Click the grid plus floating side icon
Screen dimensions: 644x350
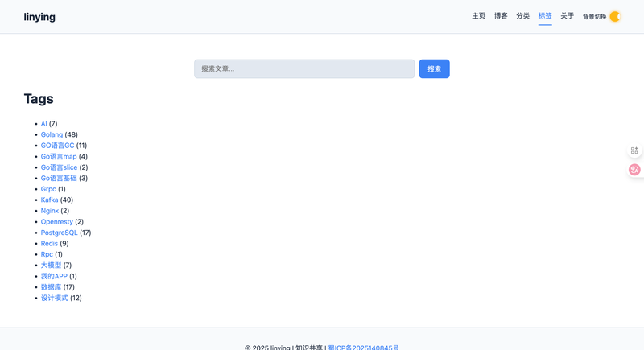[x=634, y=150]
